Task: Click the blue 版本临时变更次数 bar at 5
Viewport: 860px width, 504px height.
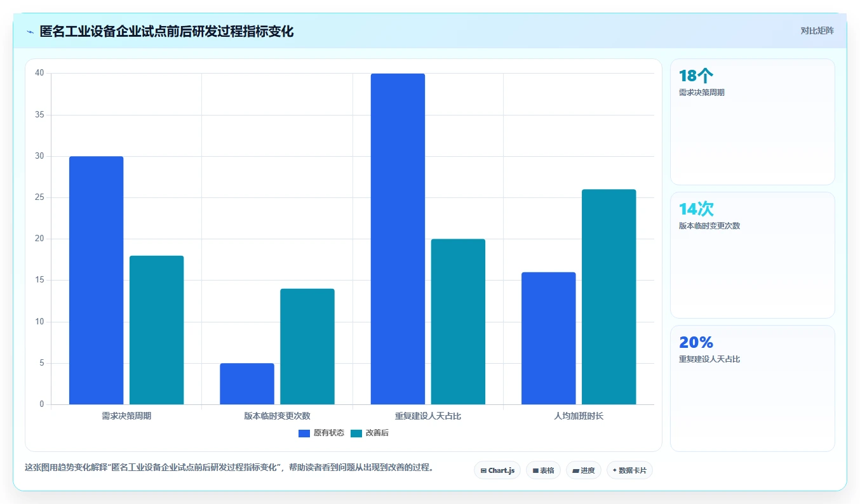Action: click(247, 384)
